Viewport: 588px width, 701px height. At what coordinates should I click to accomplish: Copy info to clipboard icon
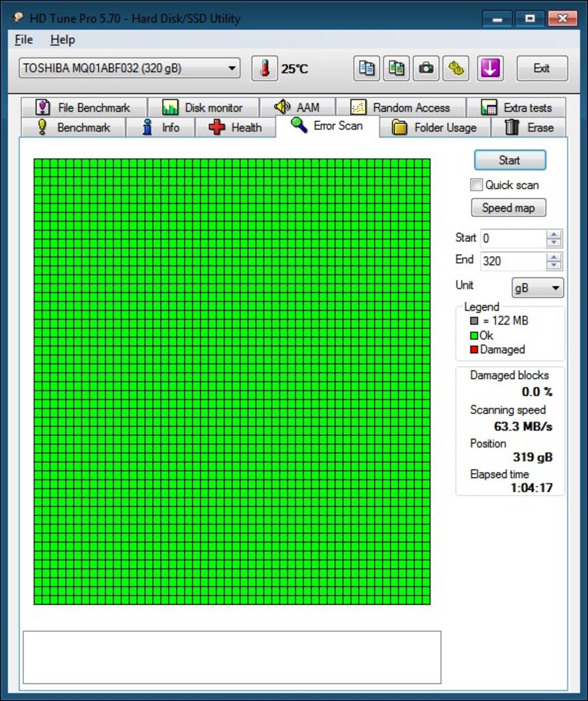(x=367, y=68)
